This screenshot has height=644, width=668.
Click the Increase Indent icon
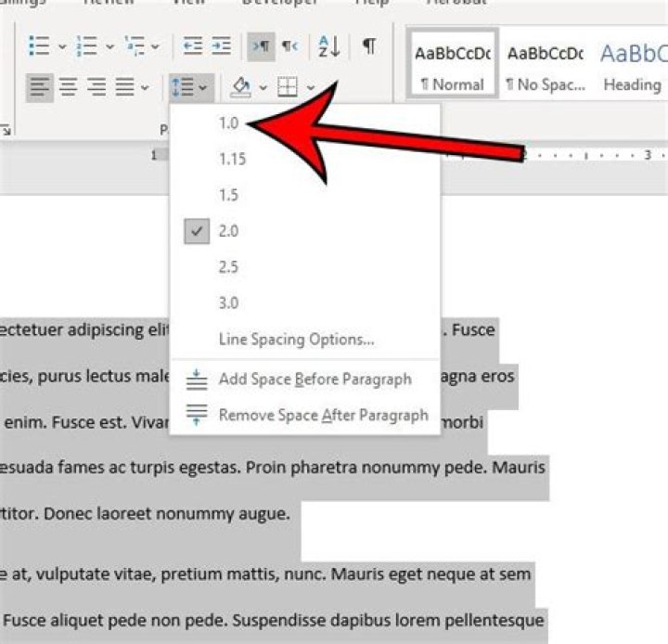[220, 45]
